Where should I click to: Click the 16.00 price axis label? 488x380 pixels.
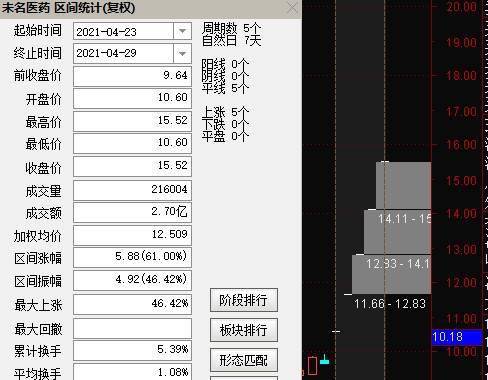(x=462, y=145)
